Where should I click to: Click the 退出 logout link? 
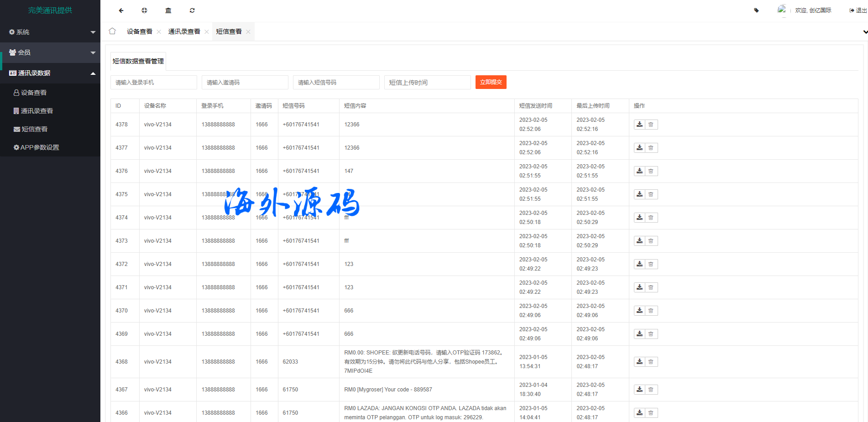coord(858,10)
